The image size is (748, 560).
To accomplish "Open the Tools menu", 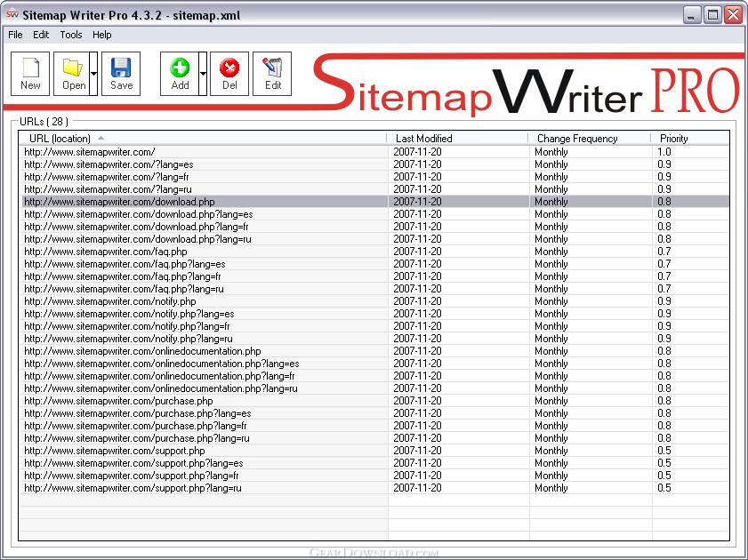I will point(71,35).
